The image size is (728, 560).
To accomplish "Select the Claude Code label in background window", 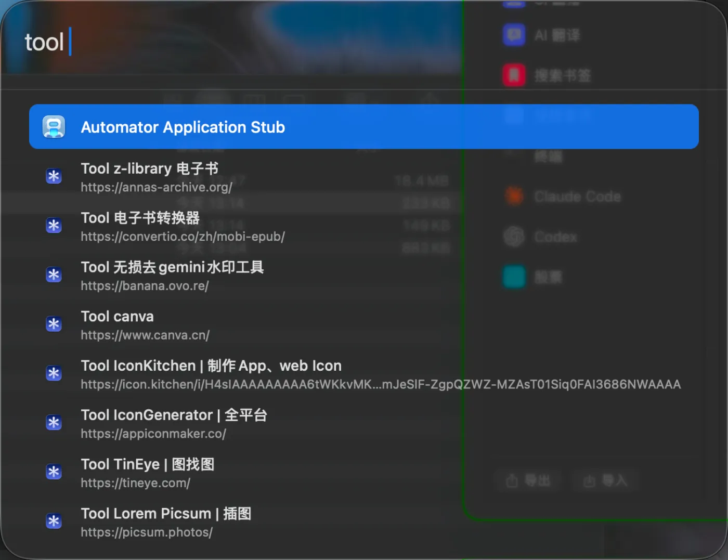I will [x=578, y=197].
